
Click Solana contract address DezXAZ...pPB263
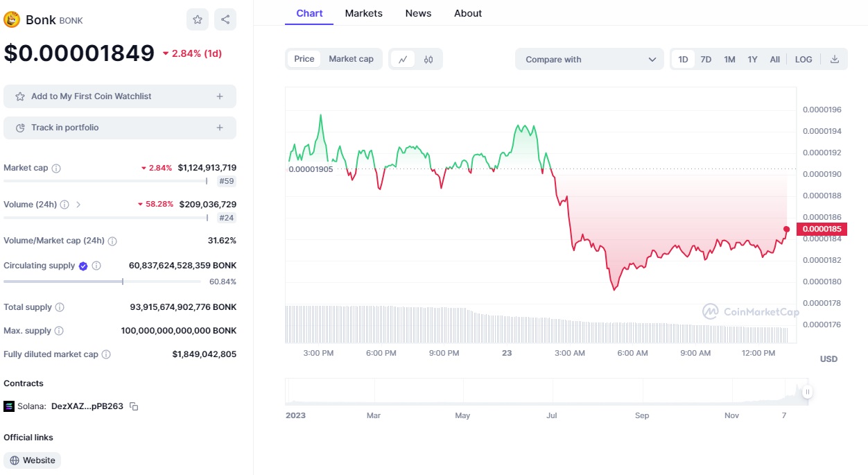(87, 406)
